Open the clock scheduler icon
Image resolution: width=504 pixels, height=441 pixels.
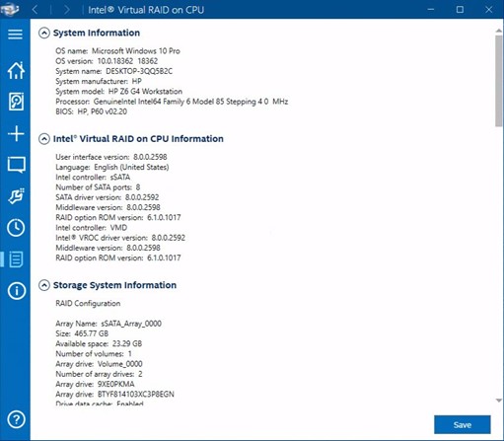(16, 228)
